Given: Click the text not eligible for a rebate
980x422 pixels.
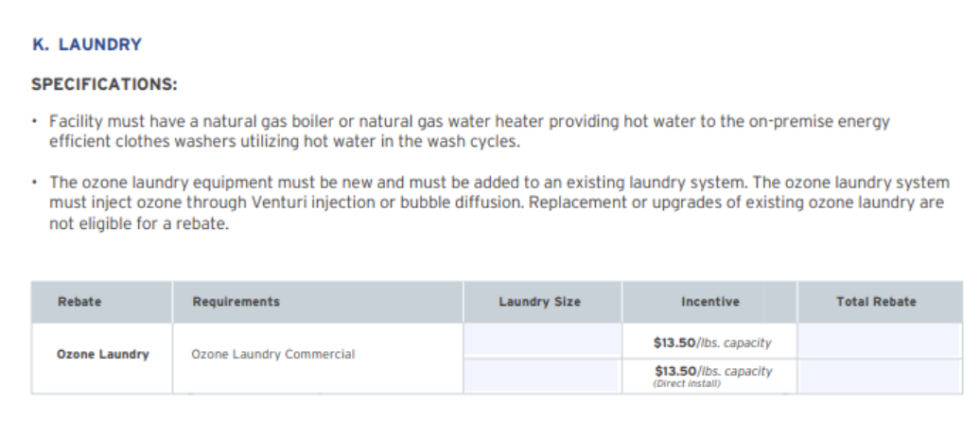Looking at the screenshot, I should [139, 224].
